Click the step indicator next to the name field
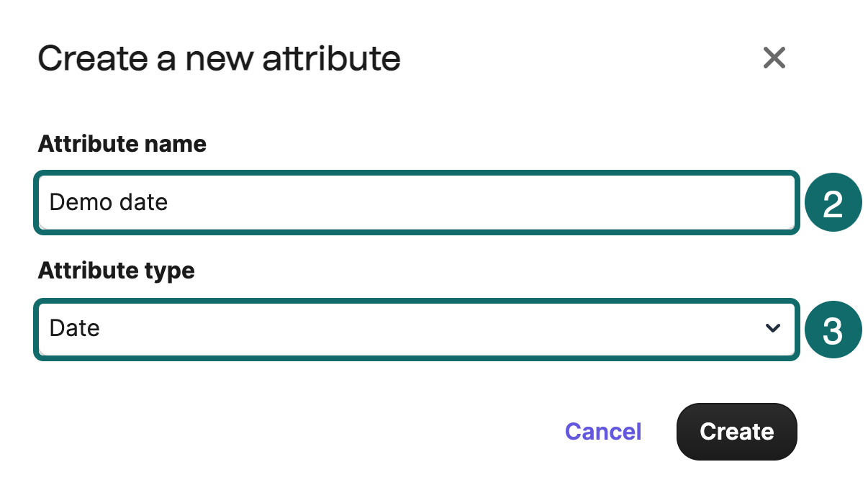Viewport: 868px width, 485px height. 833,202
